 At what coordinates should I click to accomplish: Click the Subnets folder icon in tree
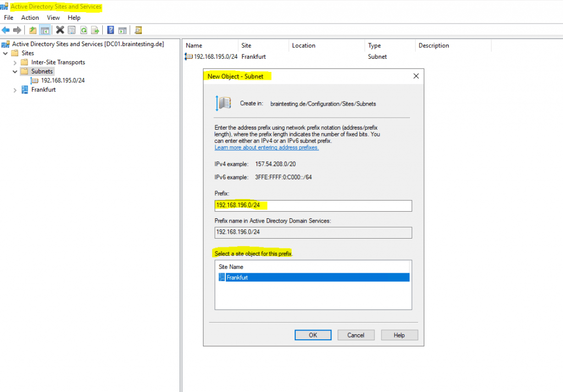(24, 71)
